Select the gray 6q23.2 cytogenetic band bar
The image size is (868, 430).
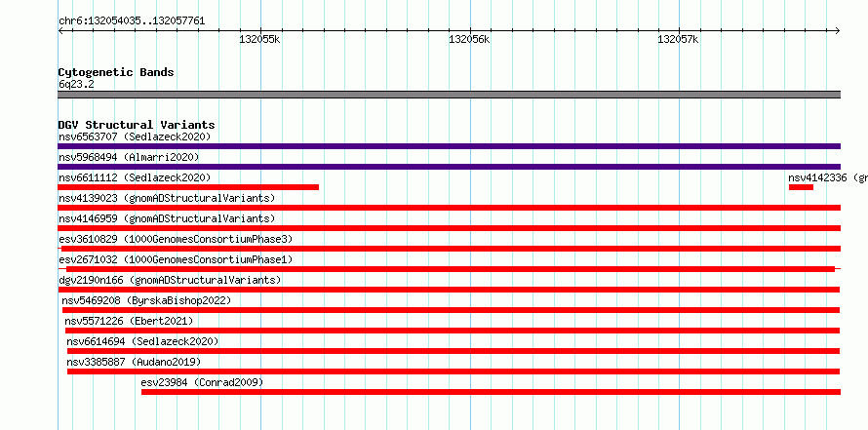coord(449,95)
